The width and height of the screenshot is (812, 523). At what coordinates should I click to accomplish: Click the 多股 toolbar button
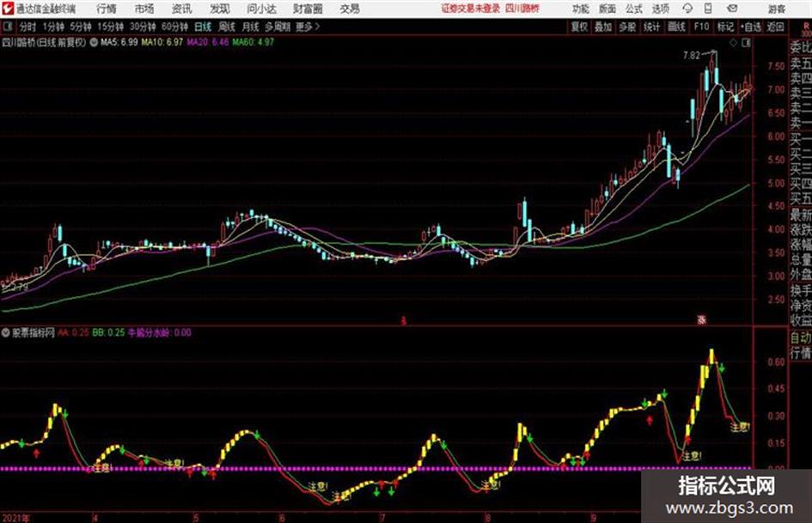pos(627,27)
